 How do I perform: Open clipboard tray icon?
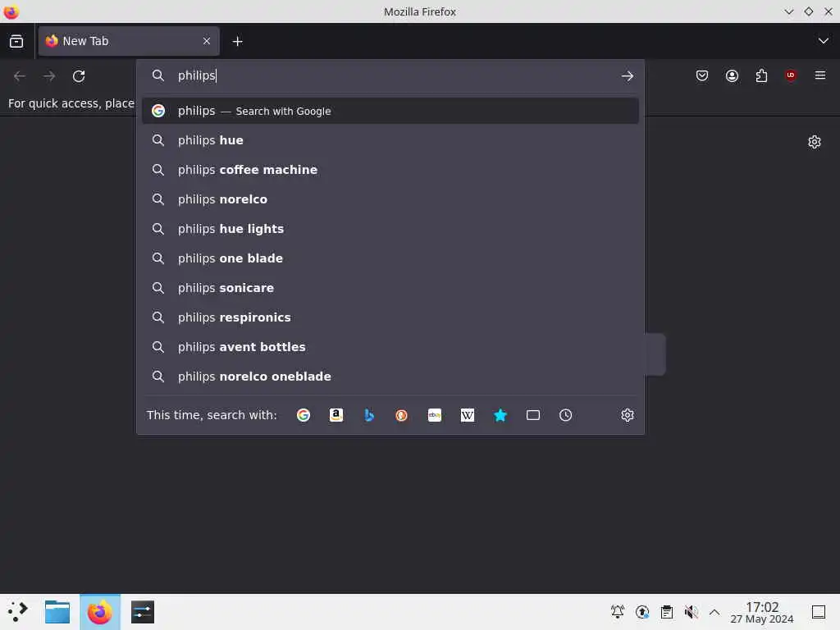pos(667,612)
